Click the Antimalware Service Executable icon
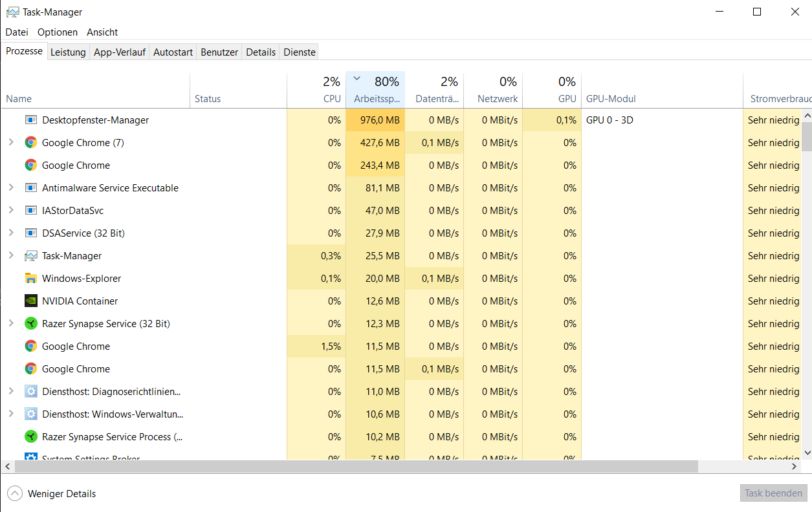 [31, 188]
